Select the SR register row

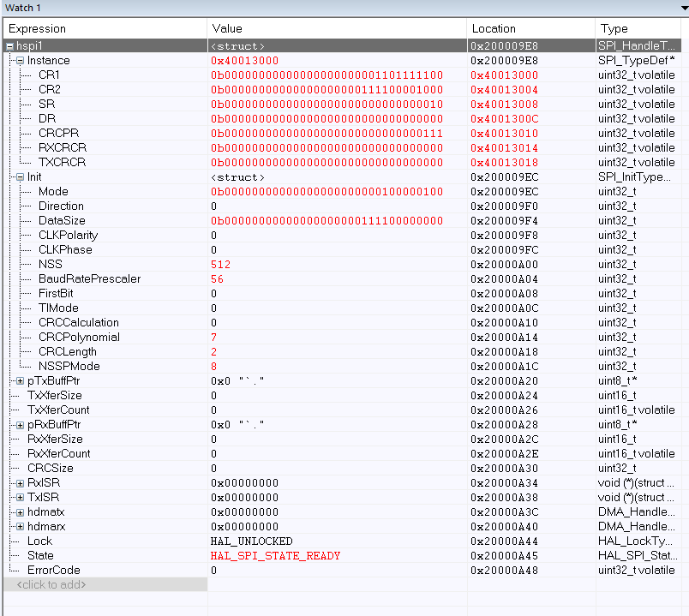pos(342,105)
